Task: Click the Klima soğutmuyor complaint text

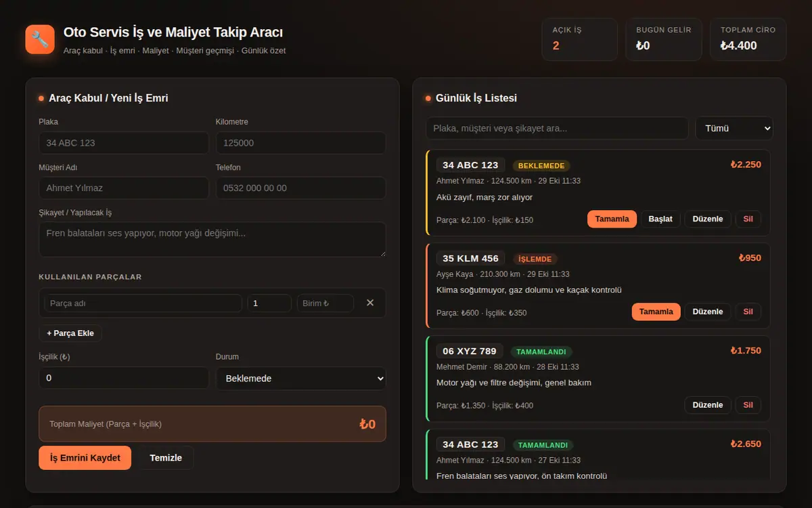Action: (529, 290)
